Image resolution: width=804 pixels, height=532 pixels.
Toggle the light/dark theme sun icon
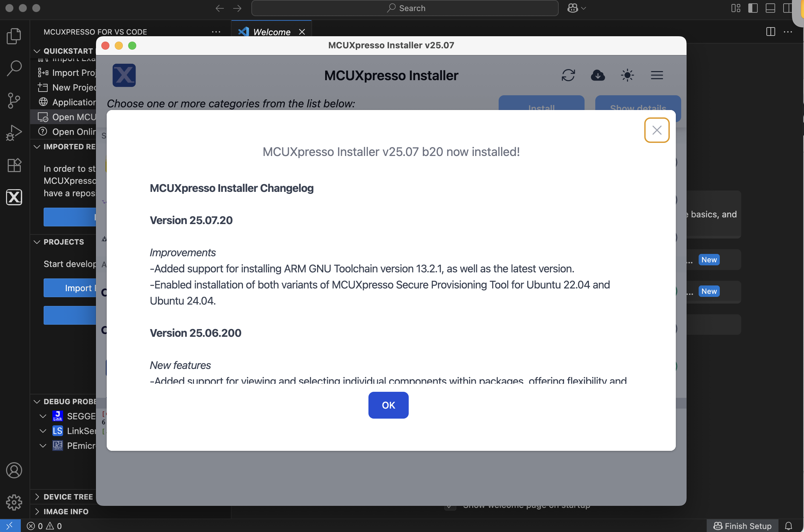pyautogui.click(x=627, y=75)
